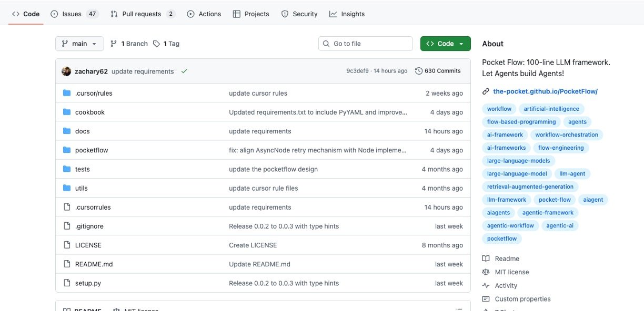Expand the green Code dropdown button
The image size is (644, 311).
coord(445,44)
